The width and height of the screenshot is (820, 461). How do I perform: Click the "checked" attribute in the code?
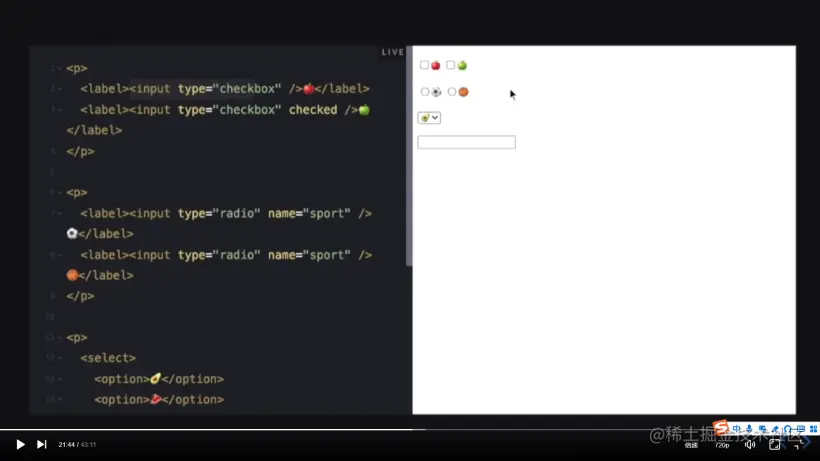click(313, 110)
